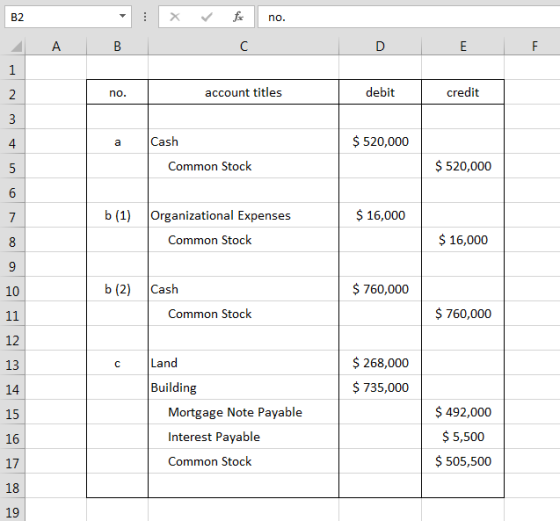Click the Enter checkmark formula bar icon
This screenshot has height=521, width=560.
(x=207, y=16)
